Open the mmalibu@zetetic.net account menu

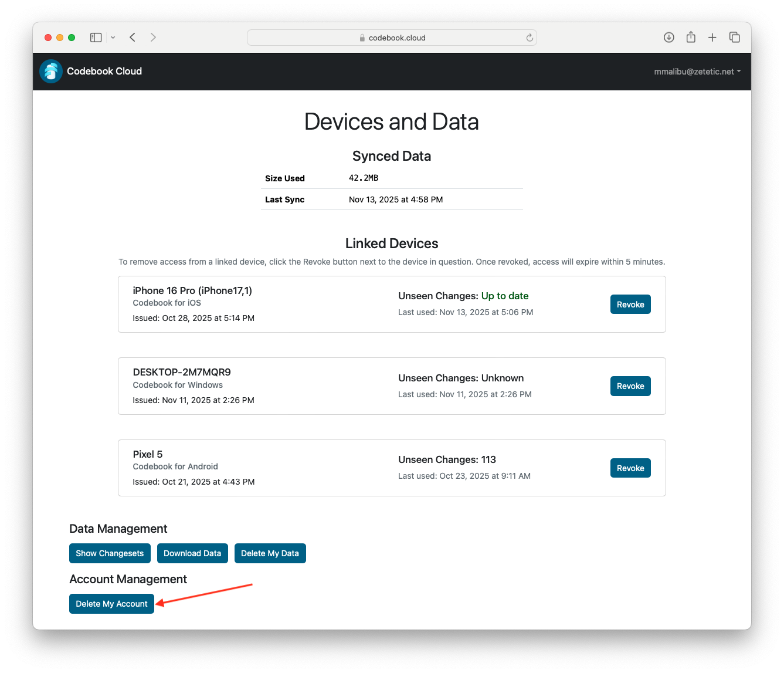[x=697, y=71]
